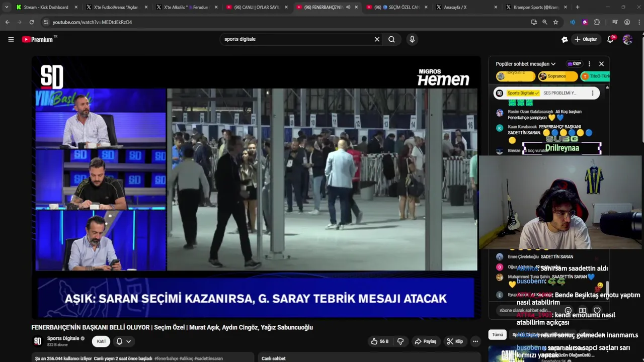The image size is (644, 362).
Task: Switch to the 'Stream - Kick Dashboard' tab
Action: pyautogui.click(x=46, y=7)
